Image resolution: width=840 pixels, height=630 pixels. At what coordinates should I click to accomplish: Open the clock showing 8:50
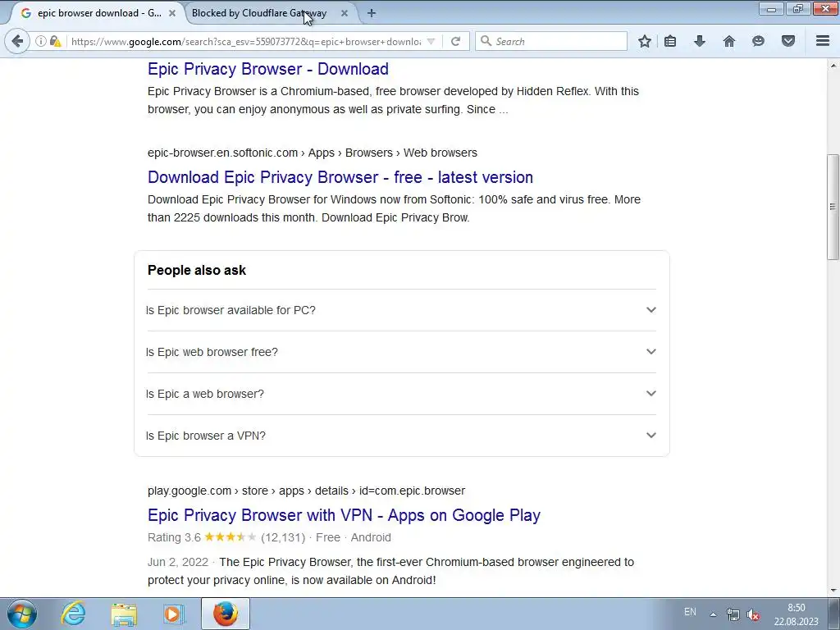click(796, 614)
